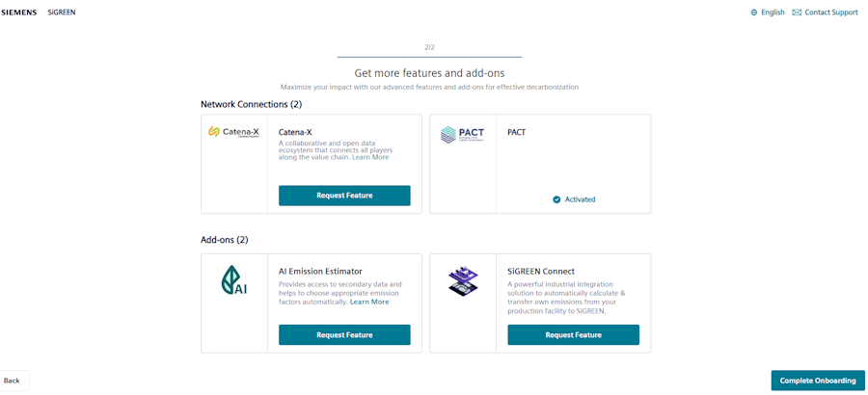The image size is (868, 395).
Task: Click the Activated checkmark icon on PACT
Action: click(556, 199)
